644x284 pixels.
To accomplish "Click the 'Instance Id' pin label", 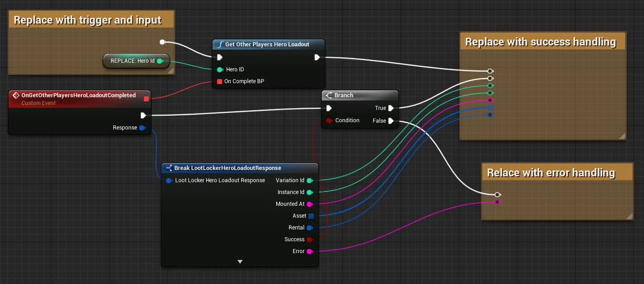I will (x=291, y=192).
